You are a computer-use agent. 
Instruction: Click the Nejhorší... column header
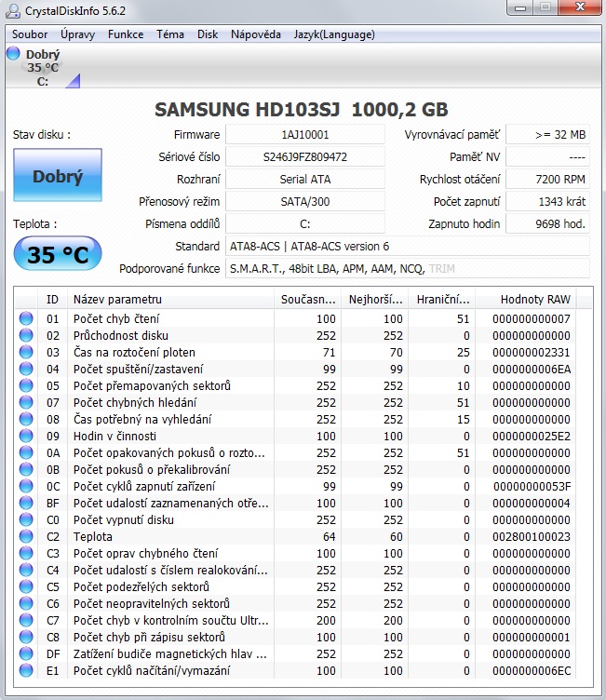click(x=375, y=299)
